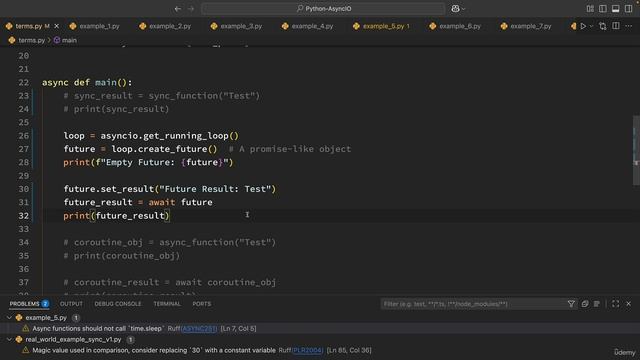Click the print Empty Future line
640x360 pixels.
148,162
